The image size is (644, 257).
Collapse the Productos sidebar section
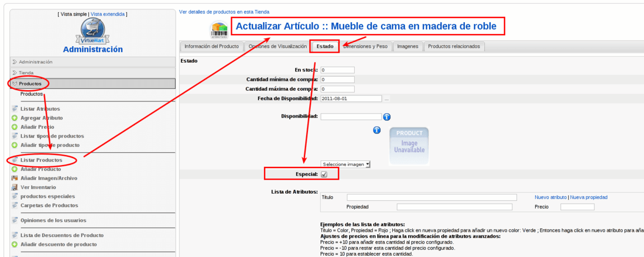(x=93, y=83)
